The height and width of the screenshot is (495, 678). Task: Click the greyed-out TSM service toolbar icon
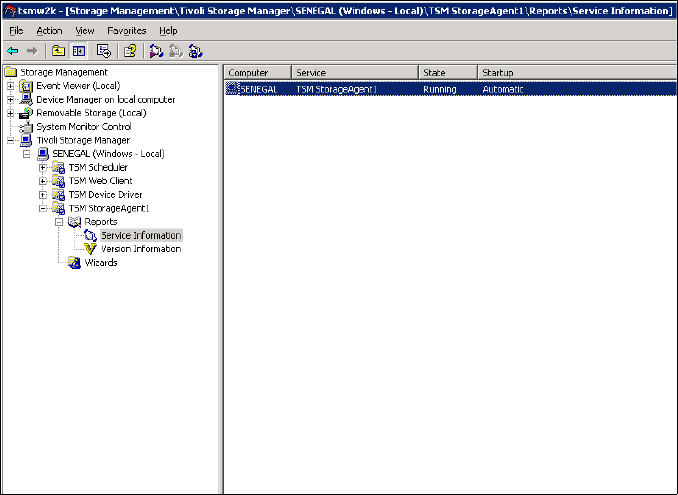coord(176,51)
